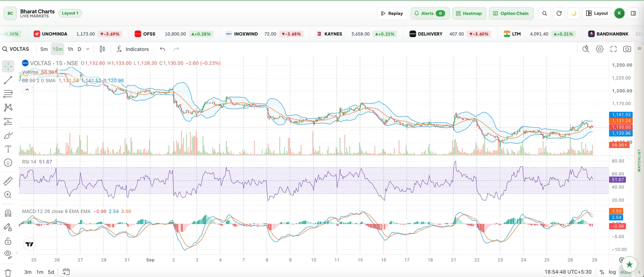The image size is (644, 277).
Task: Click the MACD 12 26 indicator legend
Action: pos(56,211)
